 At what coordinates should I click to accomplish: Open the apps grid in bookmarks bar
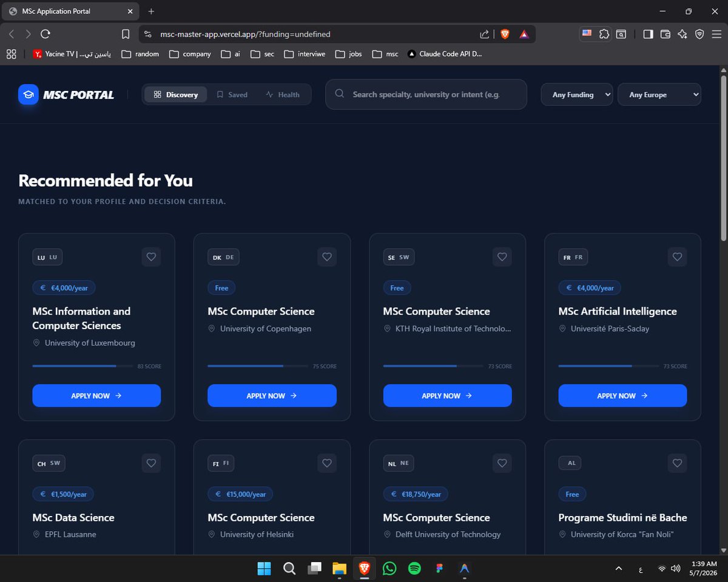pyautogui.click(x=11, y=54)
